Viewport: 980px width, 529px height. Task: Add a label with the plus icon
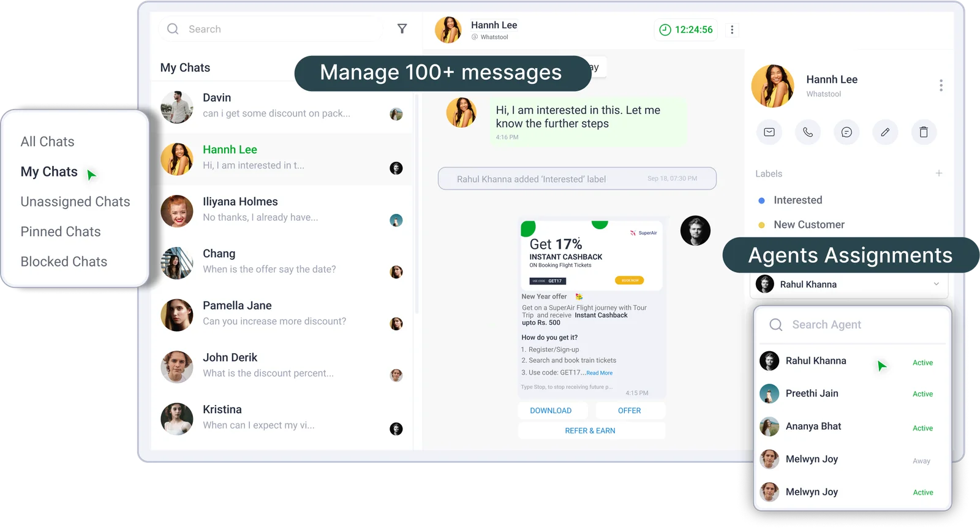[x=938, y=173]
